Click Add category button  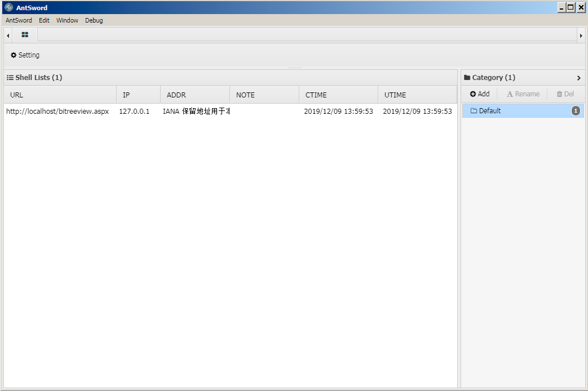(480, 94)
